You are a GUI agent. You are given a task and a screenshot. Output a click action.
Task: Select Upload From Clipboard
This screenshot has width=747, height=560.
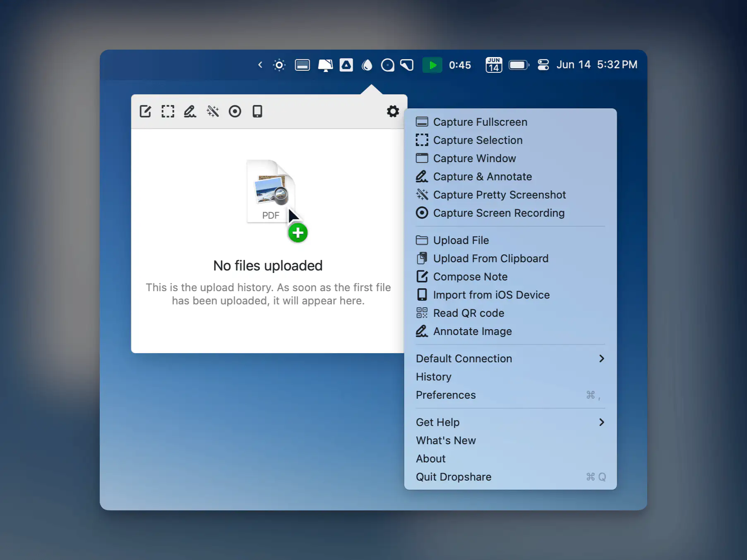tap(510, 258)
